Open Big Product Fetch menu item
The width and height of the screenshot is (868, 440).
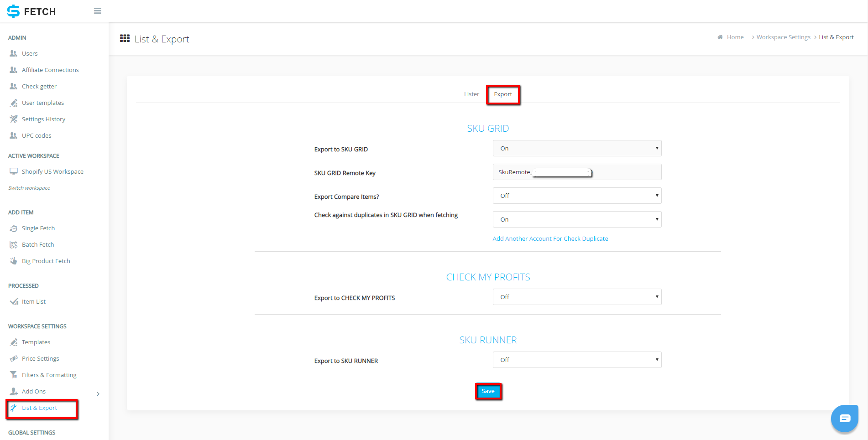pos(46,261)
